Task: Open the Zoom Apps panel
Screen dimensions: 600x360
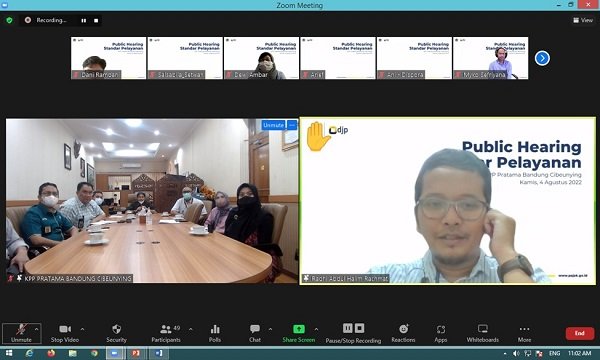Action: point(441,333)
